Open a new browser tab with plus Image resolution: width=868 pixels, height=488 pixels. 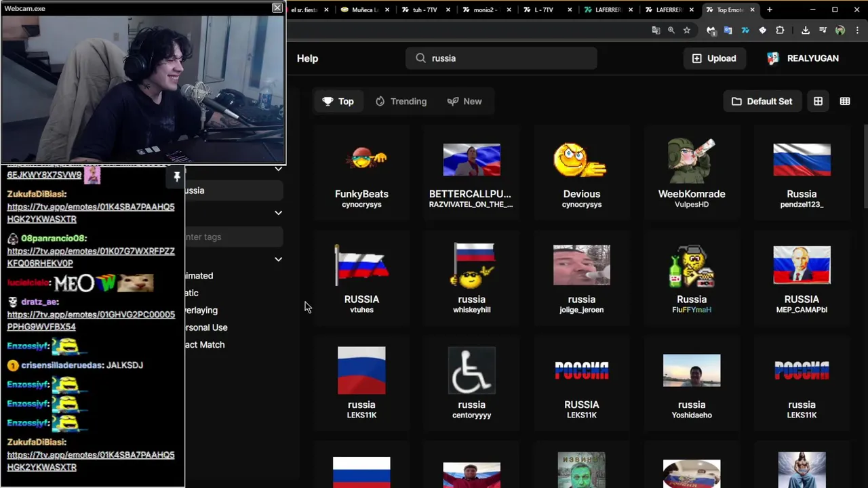pos(769,9)
